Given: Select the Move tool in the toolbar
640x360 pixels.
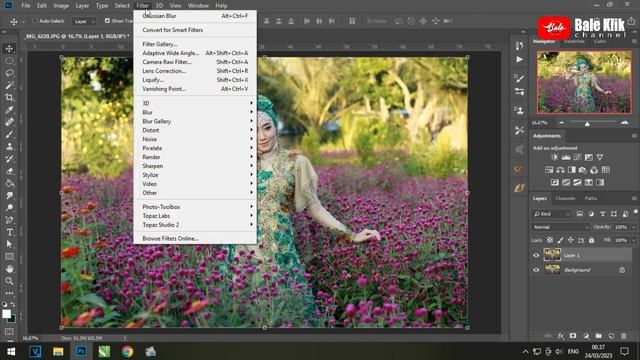Looking at the screenshot, I should tap(9, 49).
